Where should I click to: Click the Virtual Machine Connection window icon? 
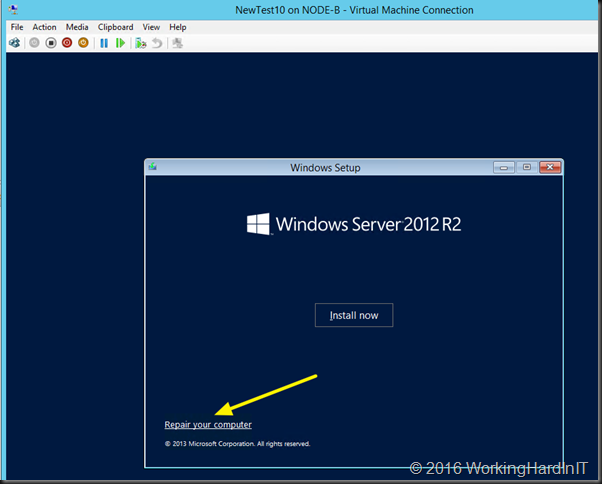(x=13, y=10)
